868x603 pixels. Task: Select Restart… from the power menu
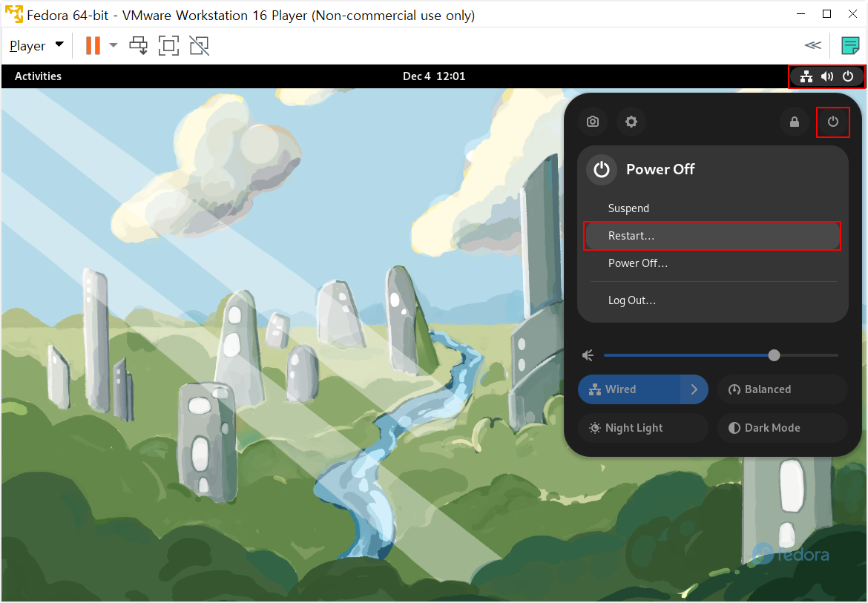[x=712, y=236]
